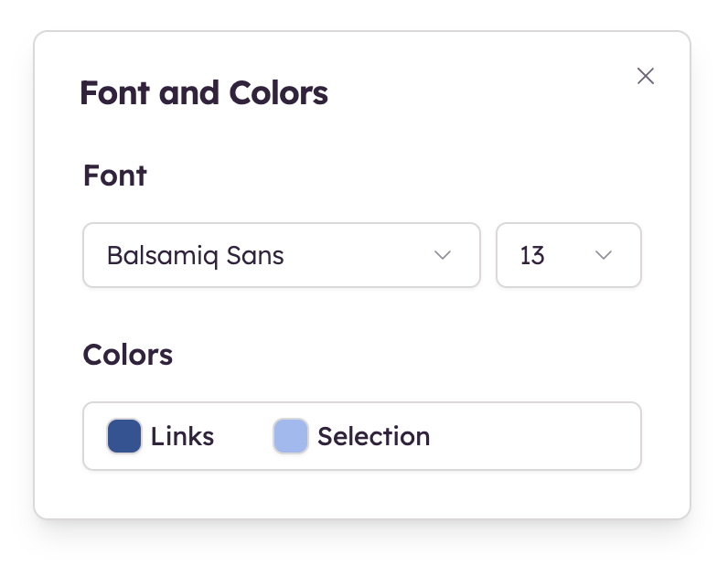
Task: Open the font size 13 dropdown
Action: 568,255
